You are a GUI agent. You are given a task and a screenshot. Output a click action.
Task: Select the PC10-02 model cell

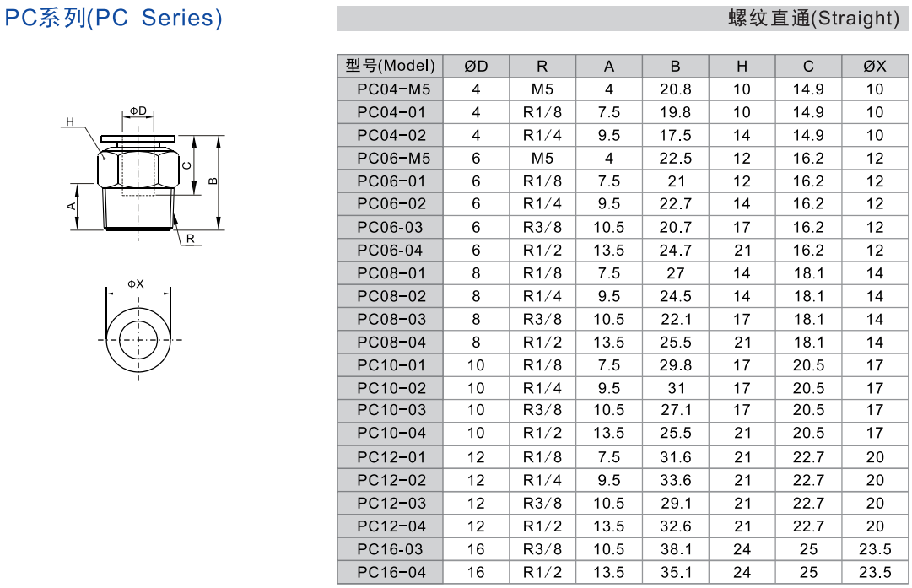coord(390,388)
